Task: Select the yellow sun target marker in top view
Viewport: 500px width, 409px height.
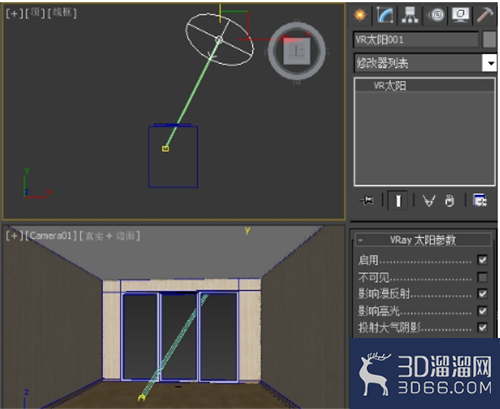Action: click(x=166, y=149)
